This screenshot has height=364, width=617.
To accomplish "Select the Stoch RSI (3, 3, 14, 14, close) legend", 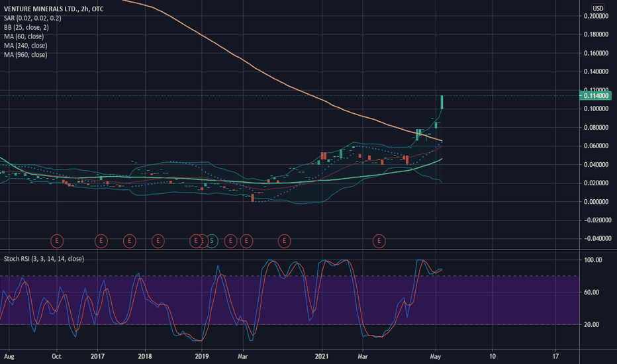I will pyautogui.click(x=44, y=259).
